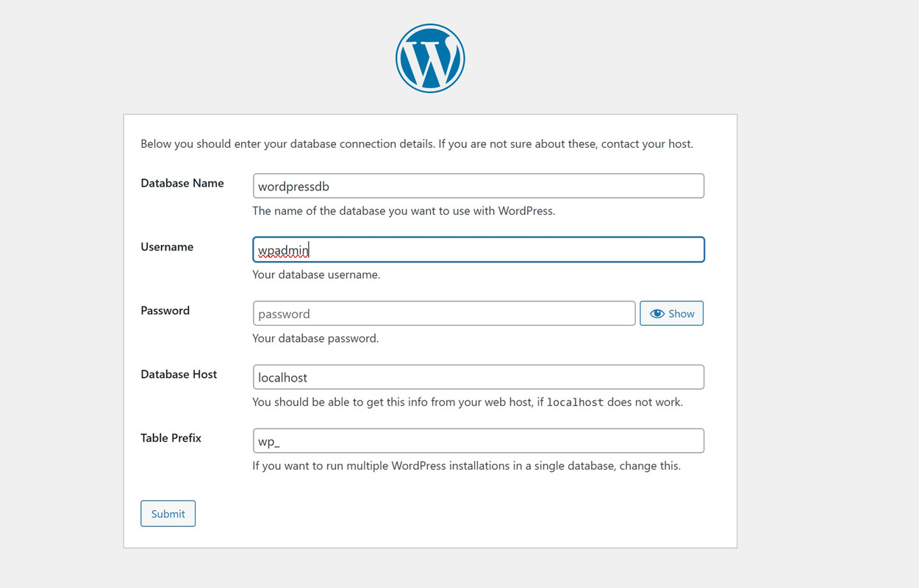This screenshot has width=919, height=588.
Task: Click the 'multiple WordPress installations' hint text
Action: (466, 466)
